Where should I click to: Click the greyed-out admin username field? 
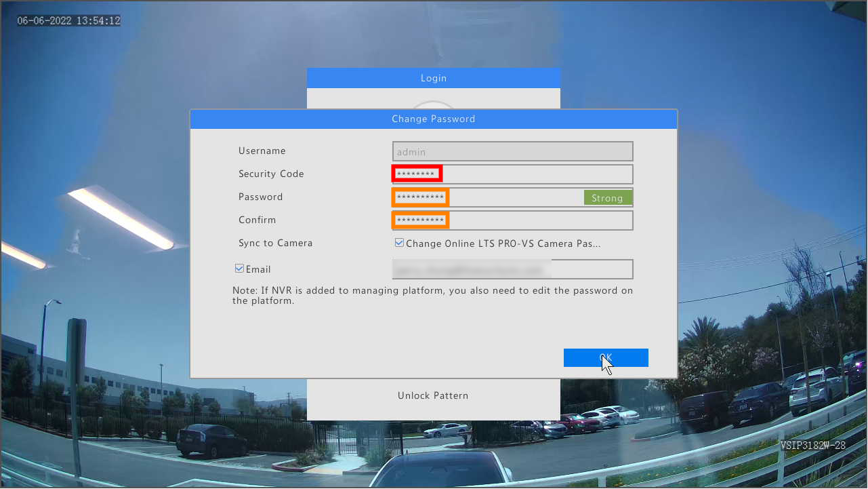click(512, 151)
